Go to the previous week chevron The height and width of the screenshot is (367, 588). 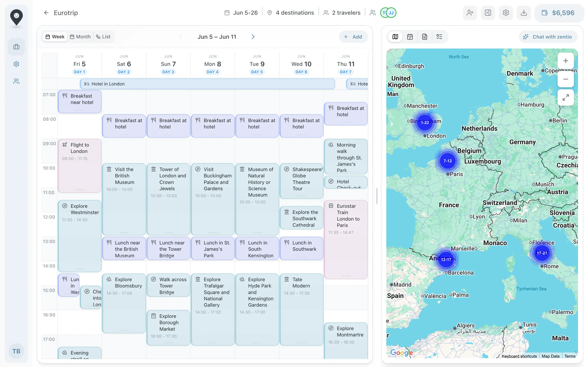point(181,37)
